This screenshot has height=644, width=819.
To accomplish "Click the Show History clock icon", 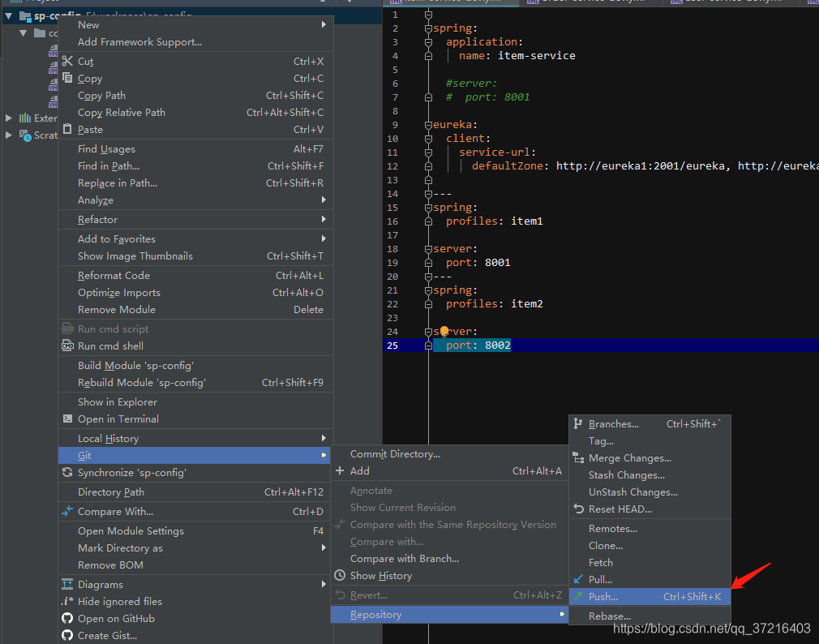I will tap(340, 575).
